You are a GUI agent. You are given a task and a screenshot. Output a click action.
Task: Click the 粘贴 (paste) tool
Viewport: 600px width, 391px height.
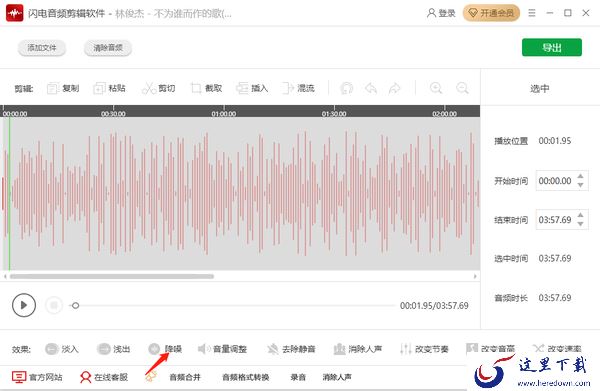click(x=109, y=88)
